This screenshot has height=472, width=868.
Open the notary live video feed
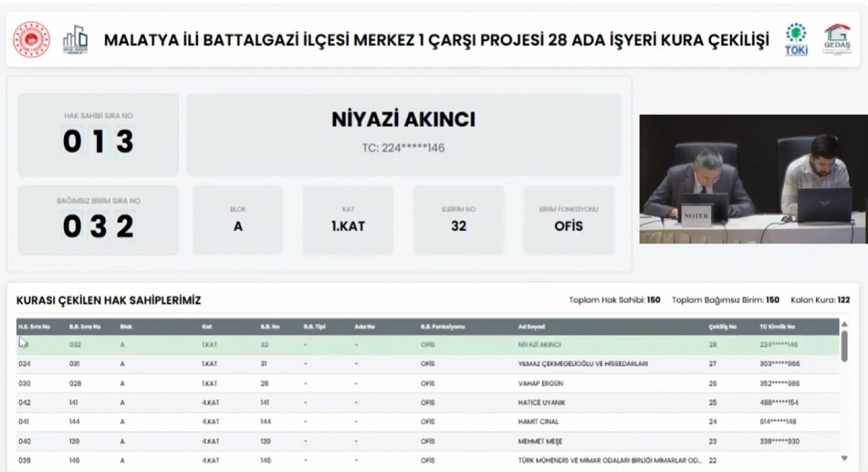tap(753, 179)
